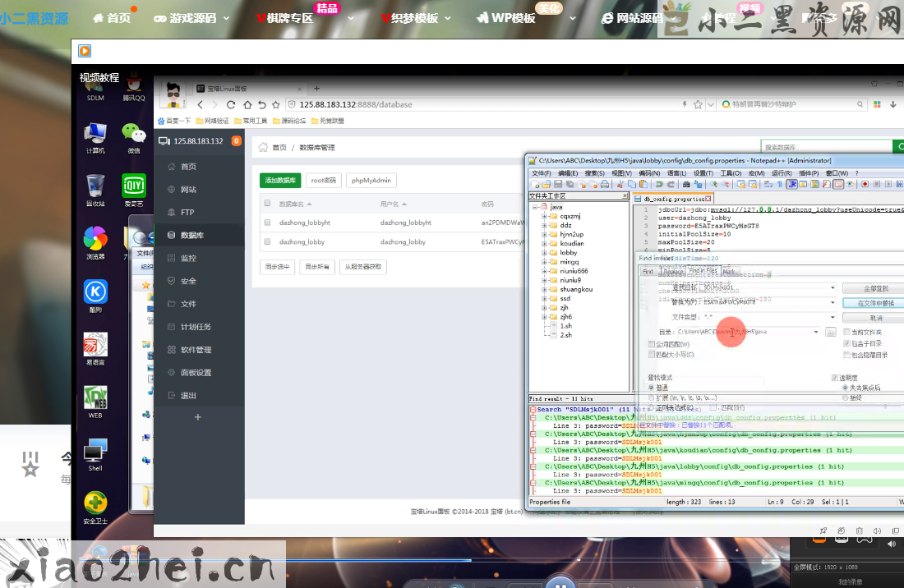Toggle 包含隐藏目录 checkbox
This screenshot has height=588, width=904.
coord(847,355)
